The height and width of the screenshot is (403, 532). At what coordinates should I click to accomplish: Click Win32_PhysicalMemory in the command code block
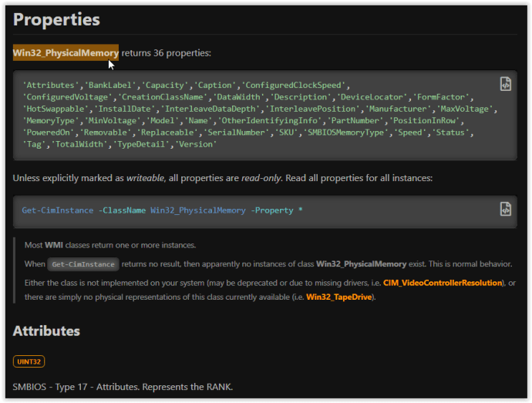click(x=198, y=210)
